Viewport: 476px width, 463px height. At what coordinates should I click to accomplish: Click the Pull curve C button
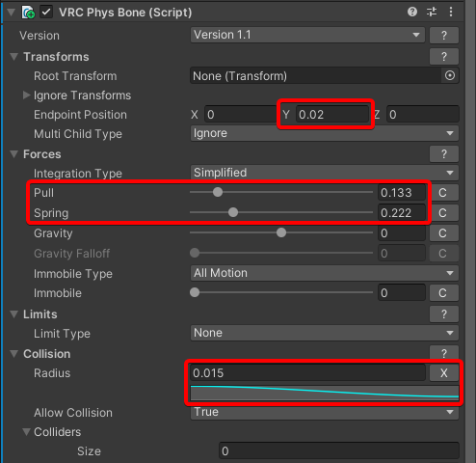tap(444, 193)
